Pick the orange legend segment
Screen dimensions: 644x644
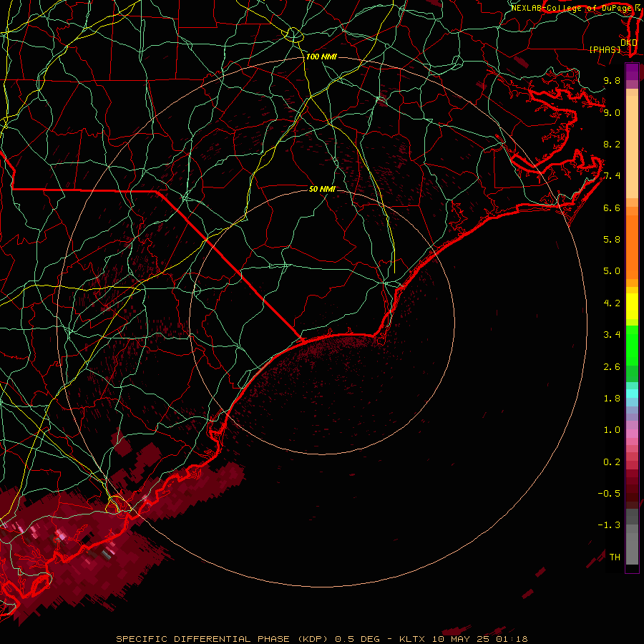632,247
